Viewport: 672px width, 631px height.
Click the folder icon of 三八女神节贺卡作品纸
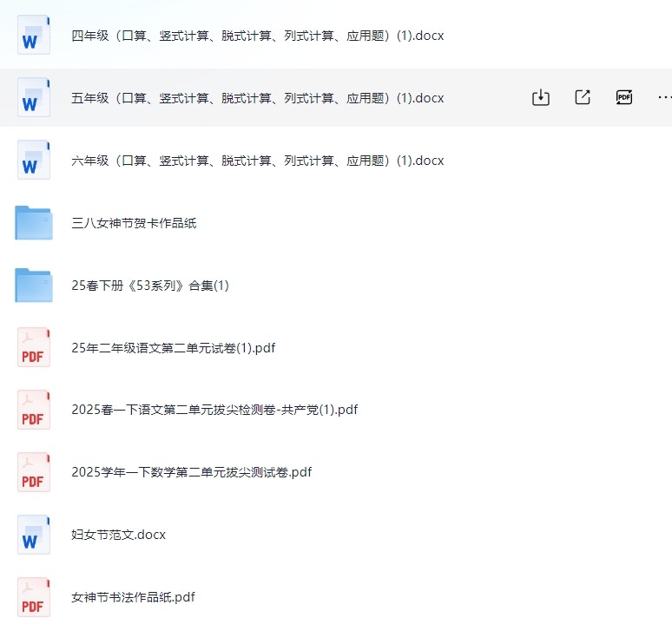tap(34, 223)
